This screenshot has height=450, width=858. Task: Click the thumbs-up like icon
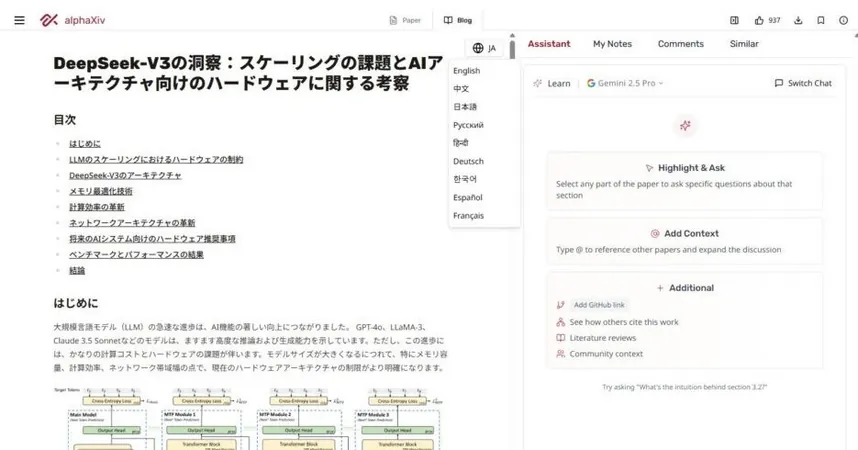[x=759, y=20]
